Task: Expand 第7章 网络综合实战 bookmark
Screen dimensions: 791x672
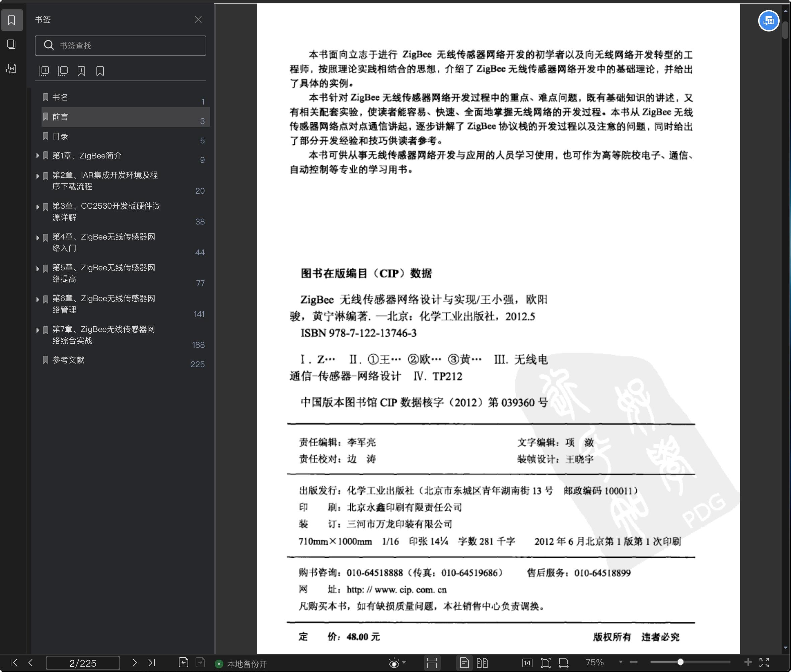Action: (x=38, y=330)
